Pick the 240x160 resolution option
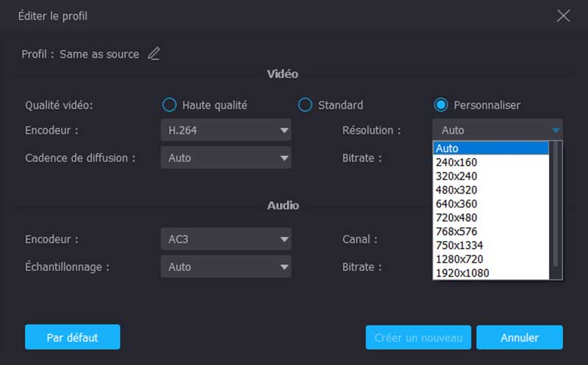 491,162
